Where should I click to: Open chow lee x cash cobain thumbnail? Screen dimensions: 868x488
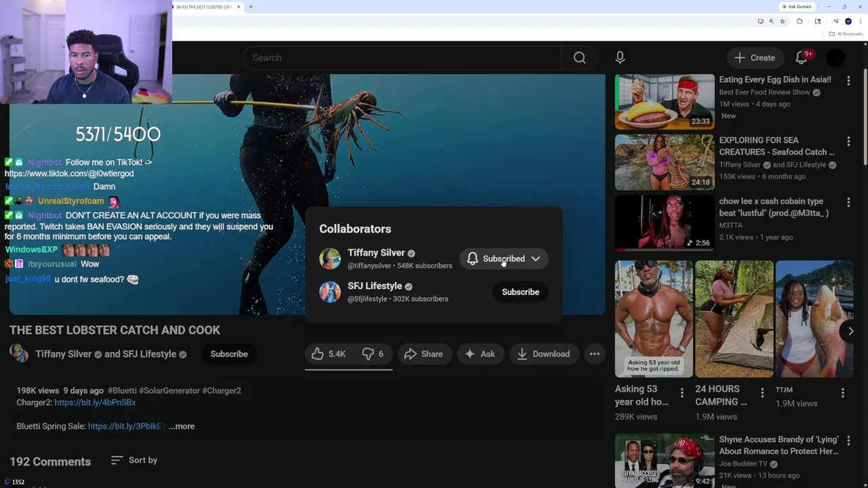665,223
